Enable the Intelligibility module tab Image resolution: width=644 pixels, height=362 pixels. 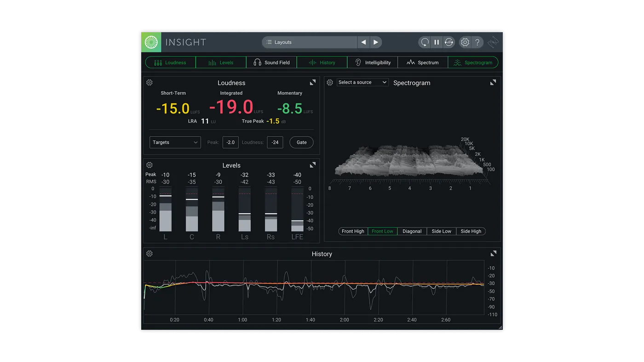tap(372, 62)
